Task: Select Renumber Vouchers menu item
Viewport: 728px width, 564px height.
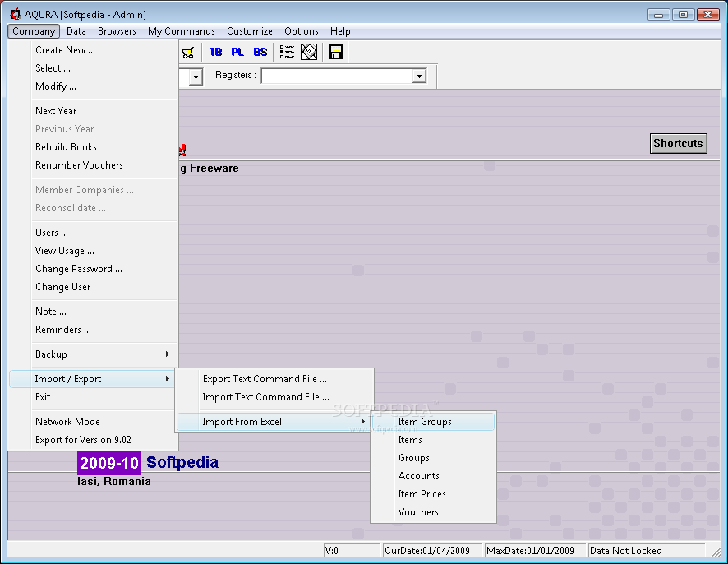Action: [x=93, y=165]
